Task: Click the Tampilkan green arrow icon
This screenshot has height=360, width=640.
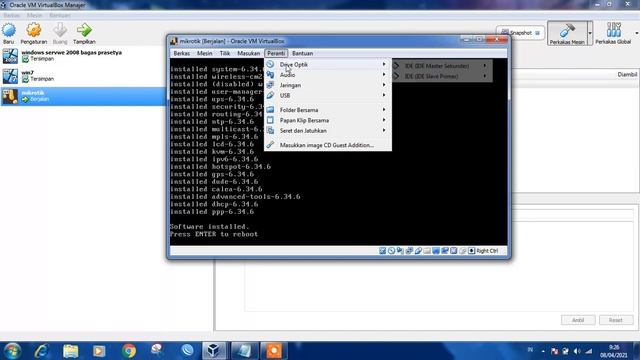Action: point(84,31)
